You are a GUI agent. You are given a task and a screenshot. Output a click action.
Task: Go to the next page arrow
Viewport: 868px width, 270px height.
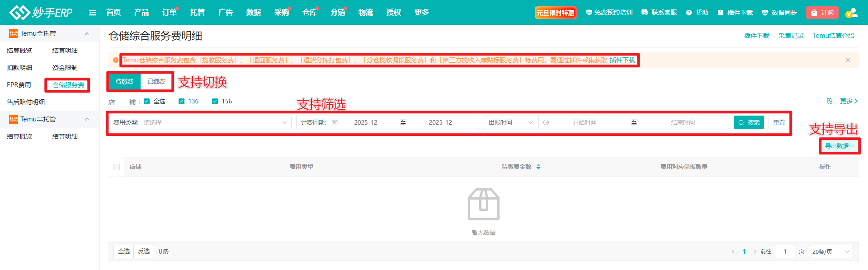coord(755,251)
